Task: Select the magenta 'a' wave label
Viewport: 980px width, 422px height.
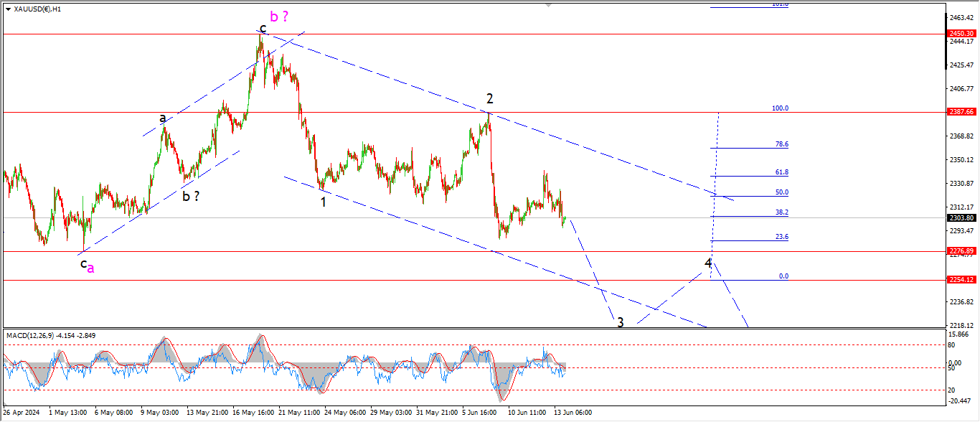Action: click(91, 268)
